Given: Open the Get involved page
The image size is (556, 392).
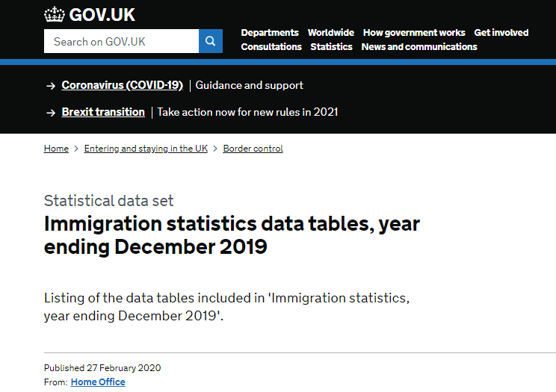Looking at the screenshot, I should click(501, 33).
